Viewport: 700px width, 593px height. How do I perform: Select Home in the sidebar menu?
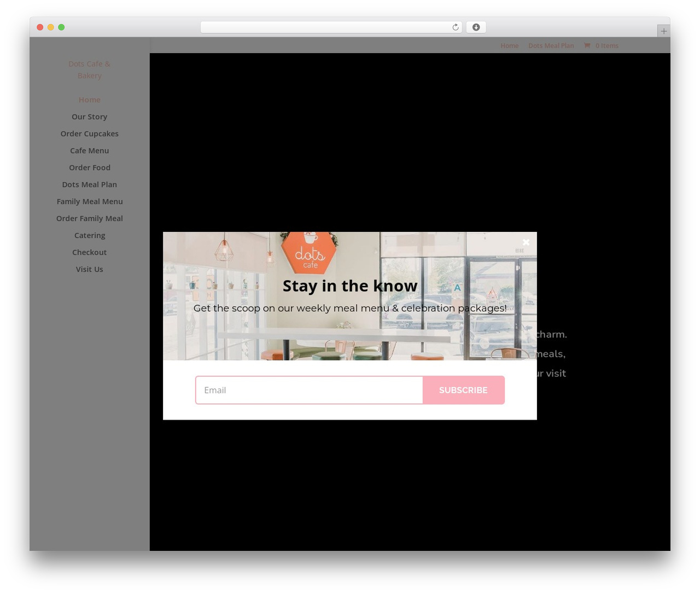(x=89, y=100)
